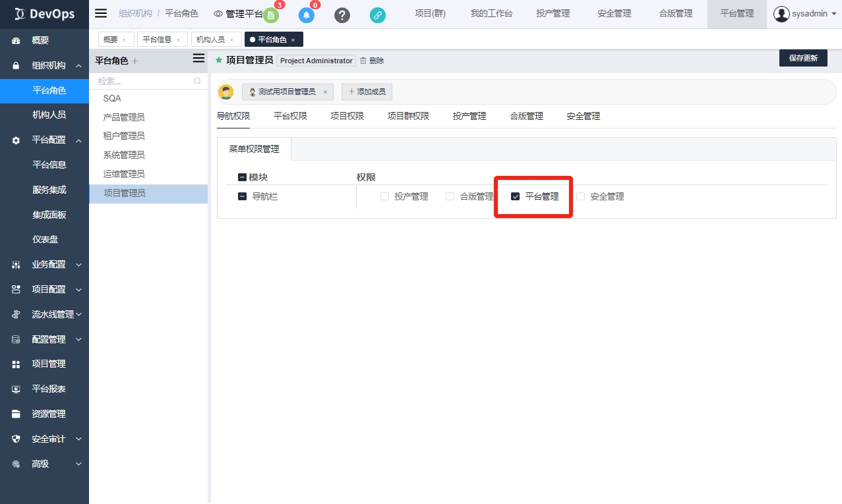Click the 删除 trash icon
The image size is (842, 504).
(x=363, y=61)
